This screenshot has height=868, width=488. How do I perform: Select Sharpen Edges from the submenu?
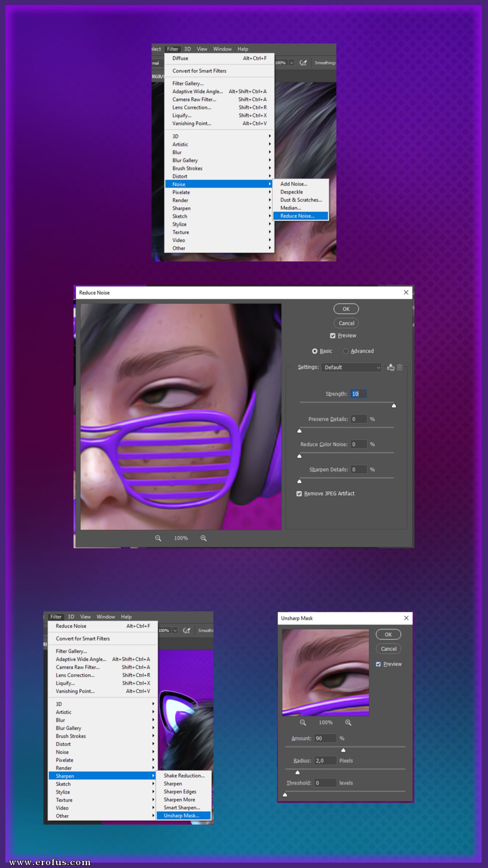click(x=184, y=791)
